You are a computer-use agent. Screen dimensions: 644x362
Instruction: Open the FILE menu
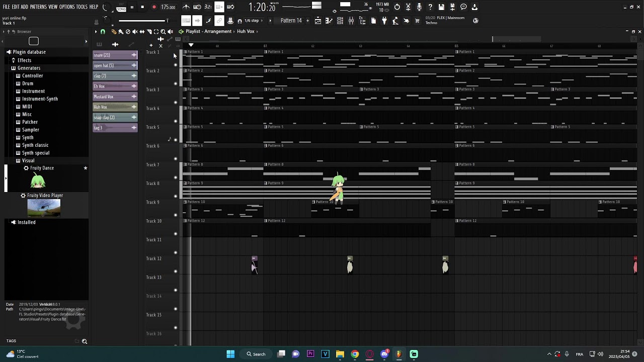(6, 7)
